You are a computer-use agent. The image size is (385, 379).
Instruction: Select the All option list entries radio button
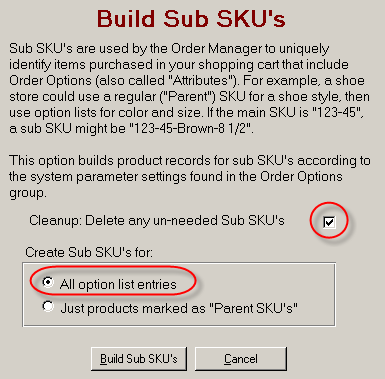click(48, 283)
